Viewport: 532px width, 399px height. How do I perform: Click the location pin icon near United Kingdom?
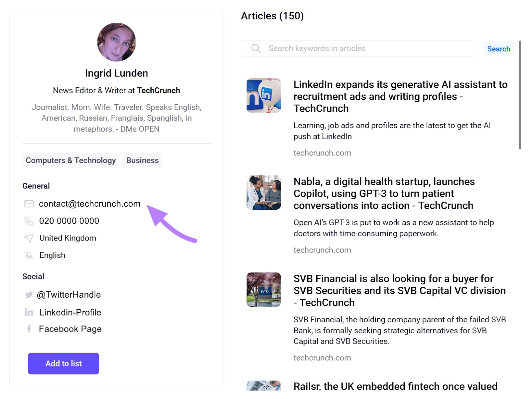coord(29,238)
